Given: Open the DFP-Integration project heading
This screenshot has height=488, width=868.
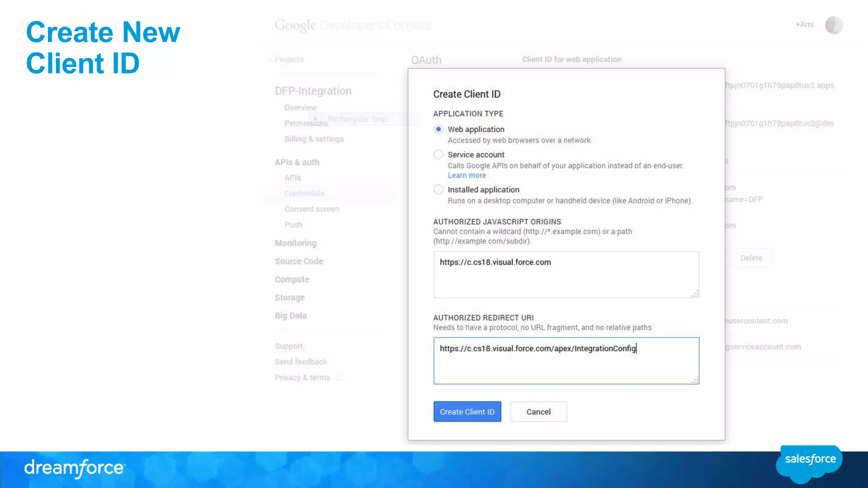Looking at the screenshot, I should tap(313, 91).
